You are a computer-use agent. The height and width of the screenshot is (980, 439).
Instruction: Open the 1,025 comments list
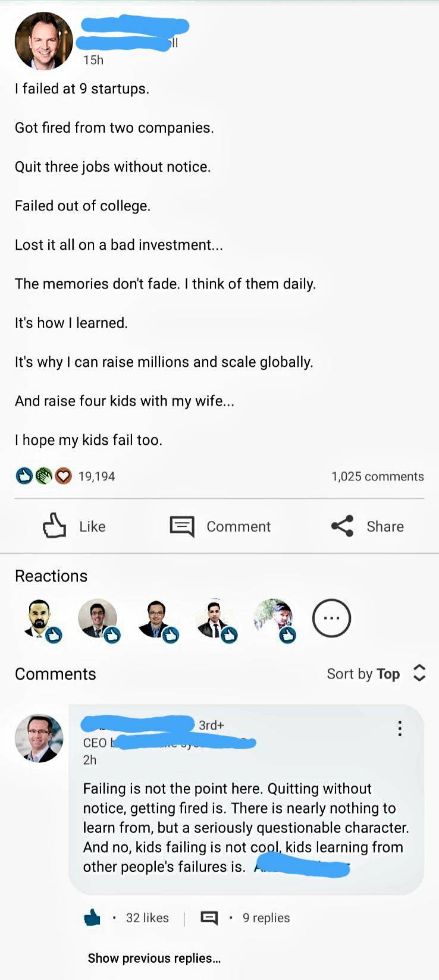pyautogui.click(x=377, y=476)
